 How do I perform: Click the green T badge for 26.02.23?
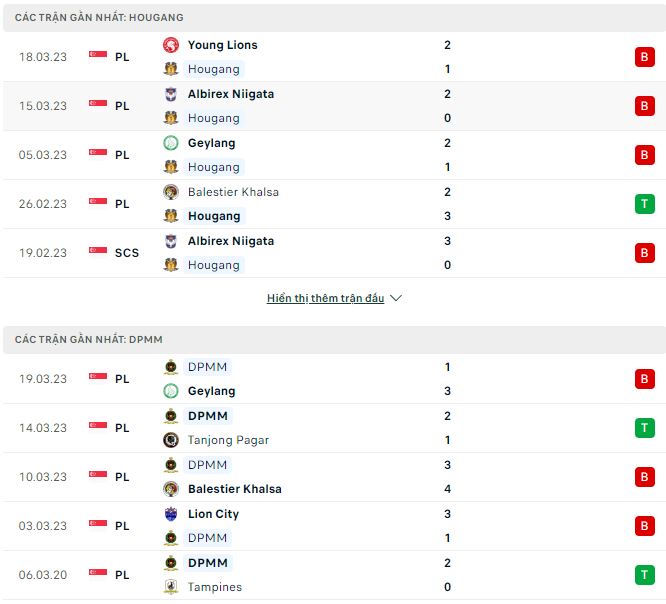click(x=645, y=204)
